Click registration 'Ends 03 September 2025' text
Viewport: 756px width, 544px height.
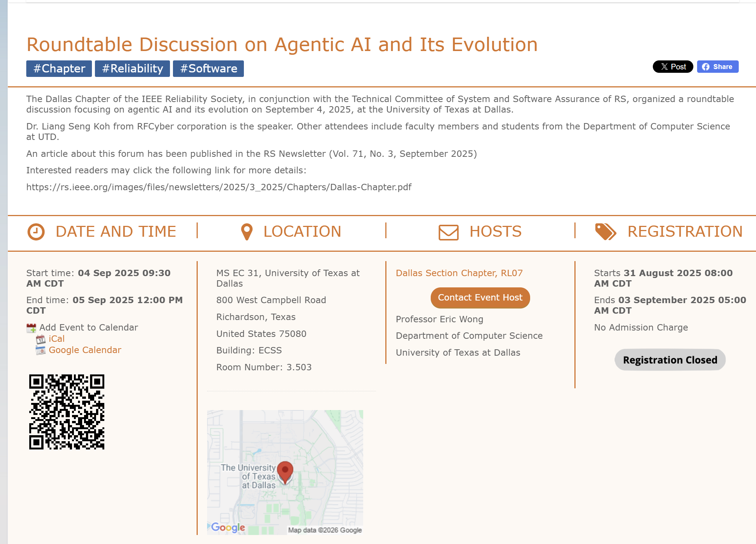670,305
